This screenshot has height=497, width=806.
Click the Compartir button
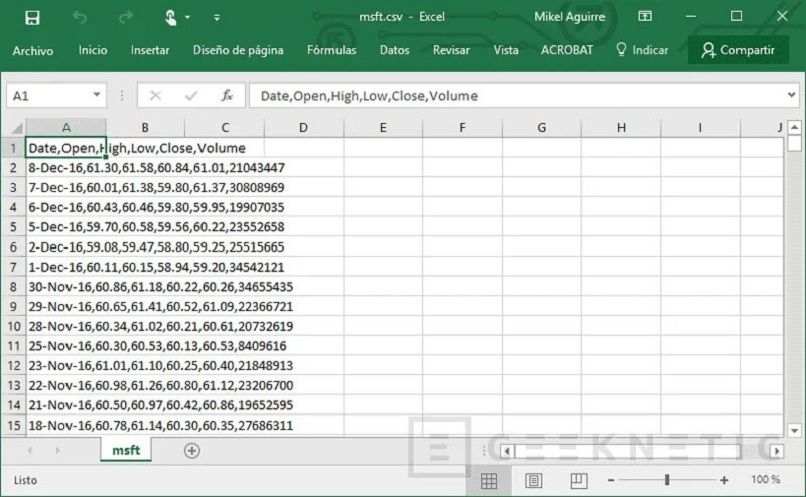tap(738, 50)
